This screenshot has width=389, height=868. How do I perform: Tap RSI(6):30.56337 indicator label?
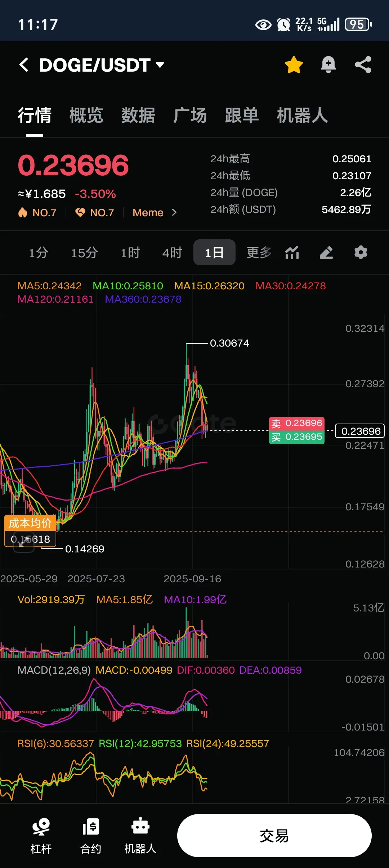pos(55,744)
